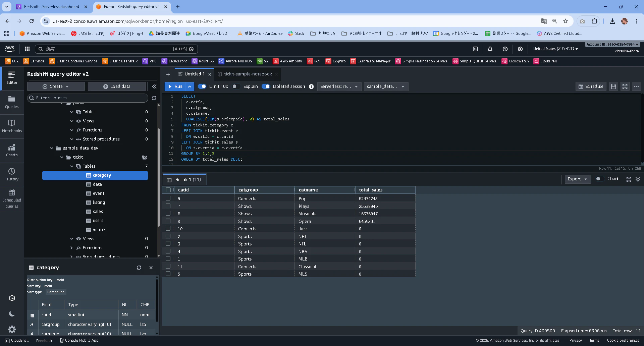The width and height of the screenshot is (644, 346).
Task: Open the Queries sidebar view
Action: pos(12,102)
